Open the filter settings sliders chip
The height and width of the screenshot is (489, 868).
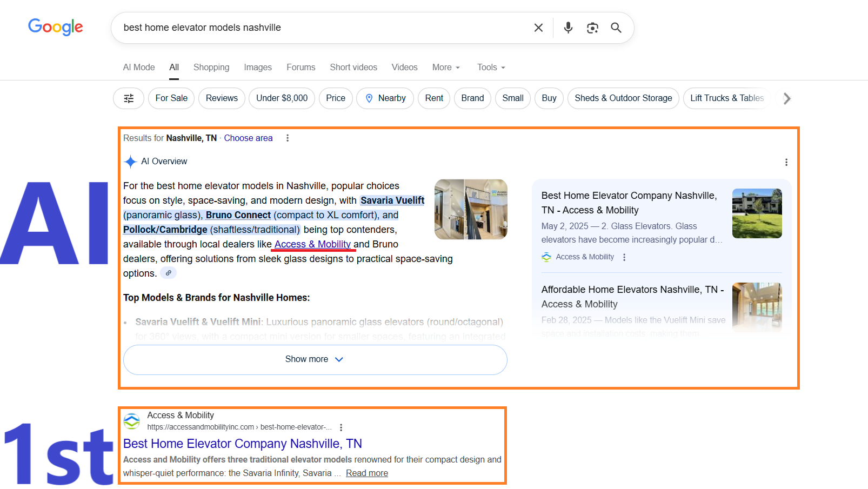(129, 98)
